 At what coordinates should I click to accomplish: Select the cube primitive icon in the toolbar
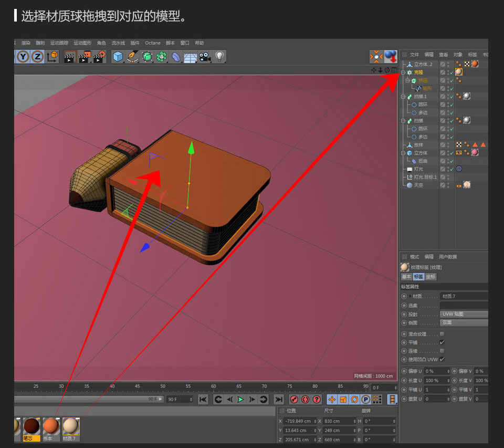[x=118, y=56]
